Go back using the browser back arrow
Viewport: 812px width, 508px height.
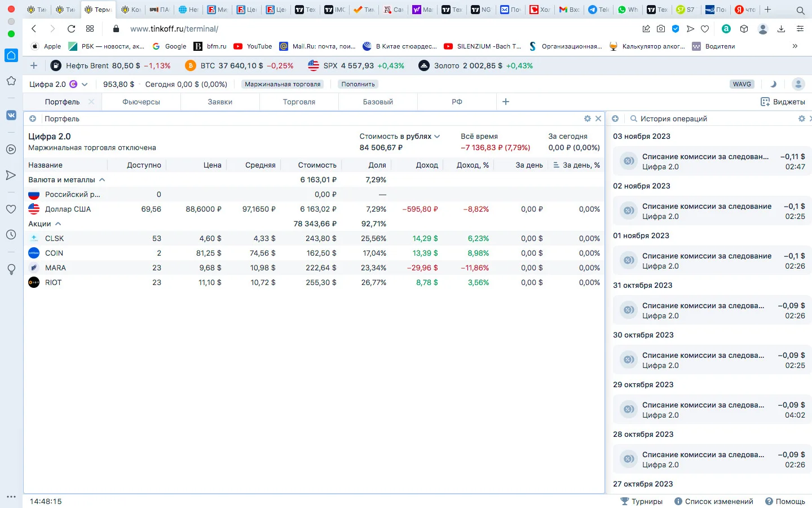34,29
